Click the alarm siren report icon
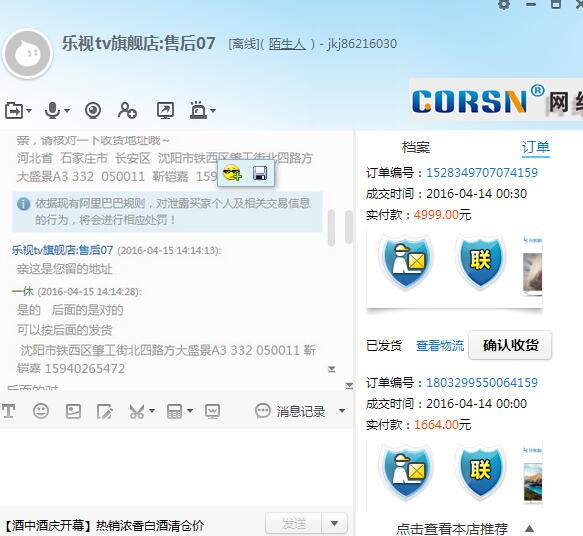The image size is (583, 536). (x=198, y=110)
